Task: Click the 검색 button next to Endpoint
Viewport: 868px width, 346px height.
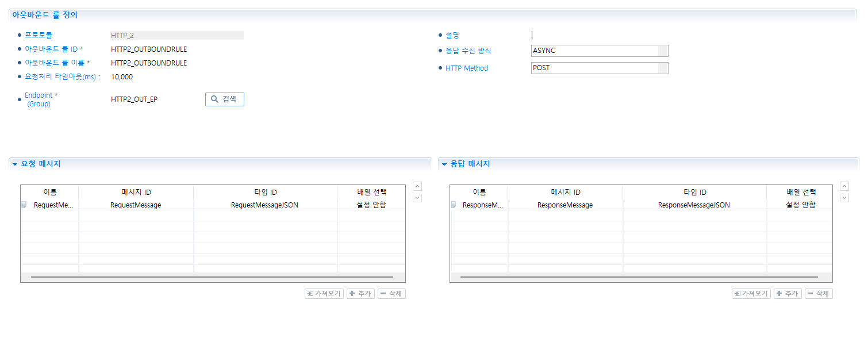Action: (225, 99)
